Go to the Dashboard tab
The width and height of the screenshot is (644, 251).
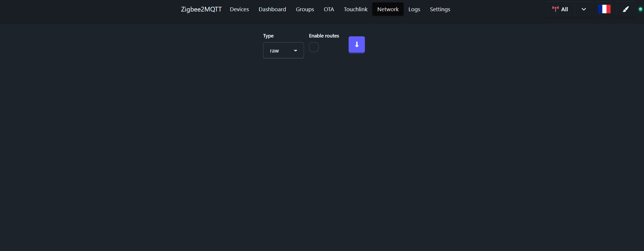coord(272,9)
